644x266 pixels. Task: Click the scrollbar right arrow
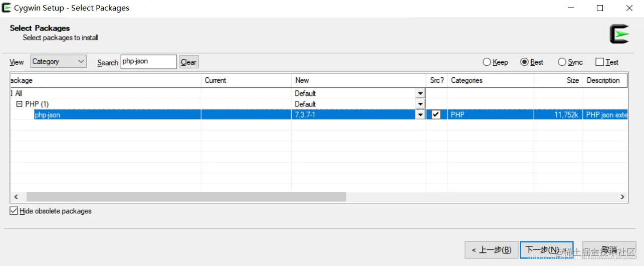pyautogui.click(x=622, y=197)
